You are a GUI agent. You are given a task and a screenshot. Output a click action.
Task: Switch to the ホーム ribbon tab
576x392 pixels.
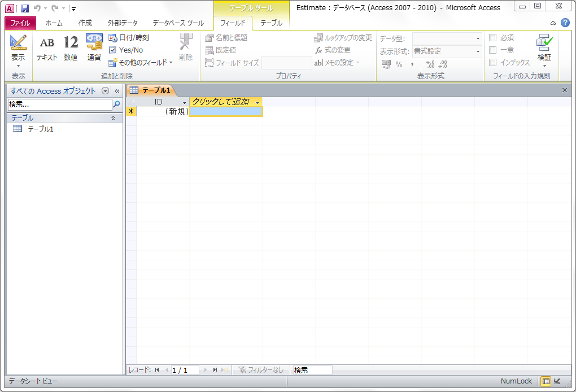point(54,23)
